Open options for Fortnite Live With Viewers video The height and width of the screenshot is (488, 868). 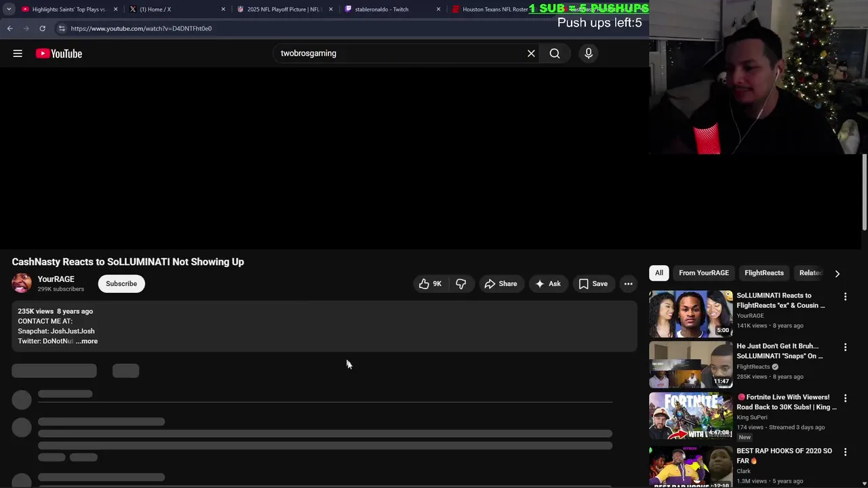coord(845,399)
